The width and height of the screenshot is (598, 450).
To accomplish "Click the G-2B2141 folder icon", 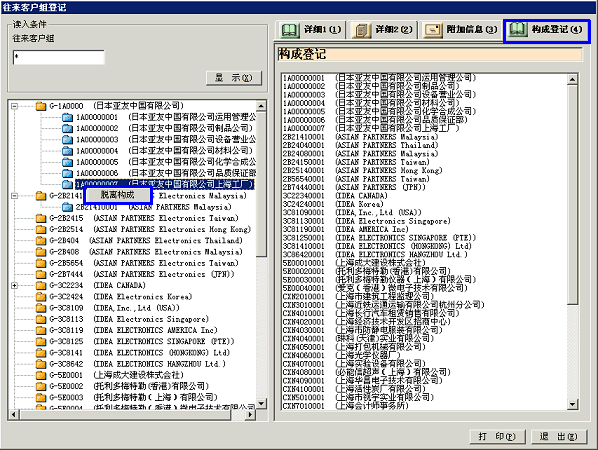I will pos(41,196).
